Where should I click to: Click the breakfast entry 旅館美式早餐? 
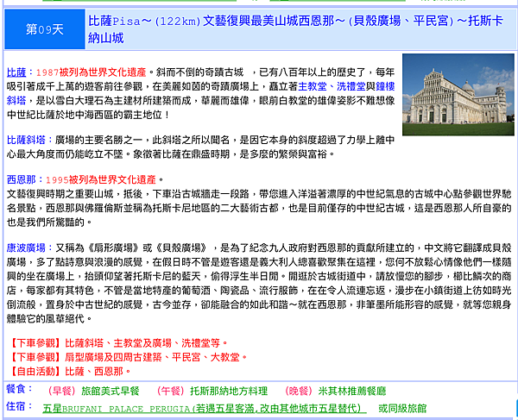[x=111, y=391]
